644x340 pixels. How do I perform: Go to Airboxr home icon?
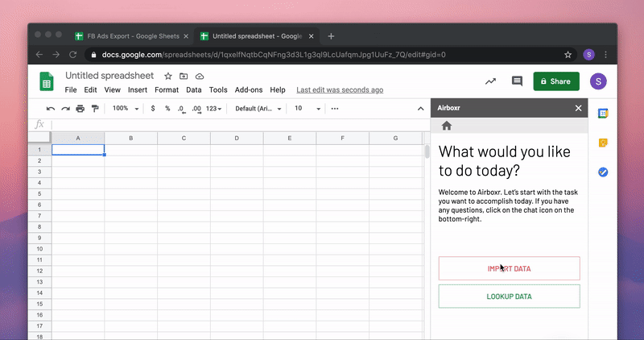pyautogui.click(x=447, y=126)
